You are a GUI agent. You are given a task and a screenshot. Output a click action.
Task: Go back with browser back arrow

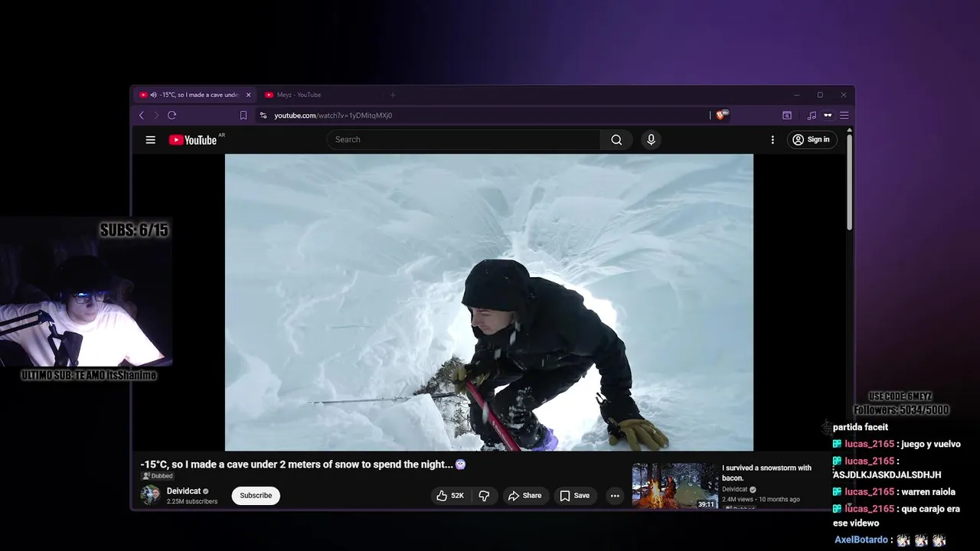142,116
